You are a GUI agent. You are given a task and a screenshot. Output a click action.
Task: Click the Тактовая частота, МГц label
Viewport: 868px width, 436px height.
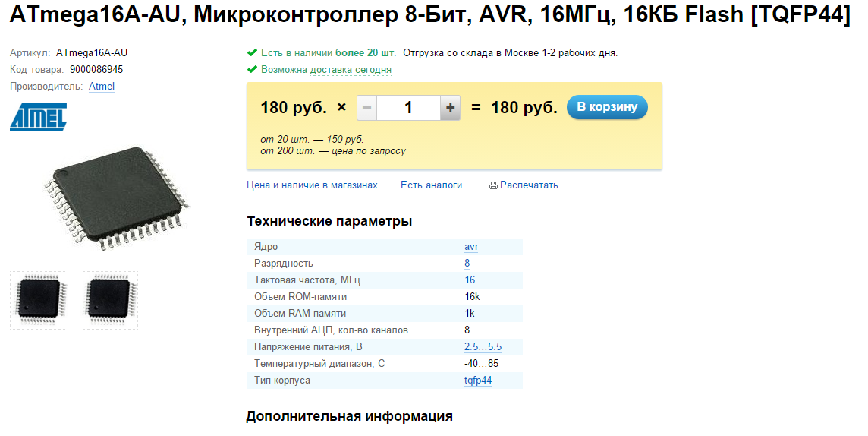click(x=307, y=280)
